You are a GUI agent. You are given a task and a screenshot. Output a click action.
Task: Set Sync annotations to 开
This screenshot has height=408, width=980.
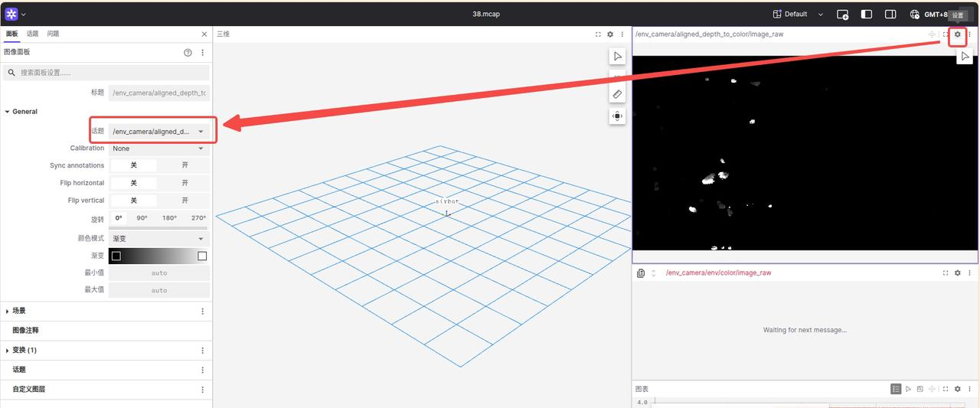(185, 165)
